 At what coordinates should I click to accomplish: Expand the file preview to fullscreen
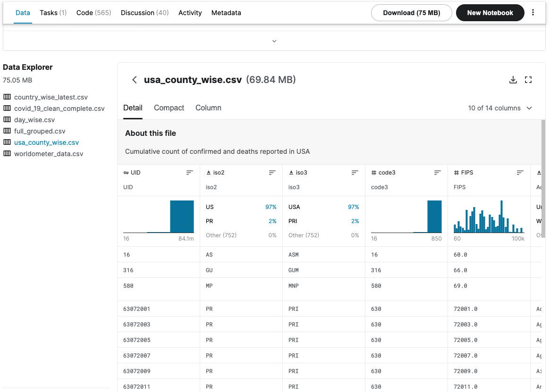coord(528,80)
